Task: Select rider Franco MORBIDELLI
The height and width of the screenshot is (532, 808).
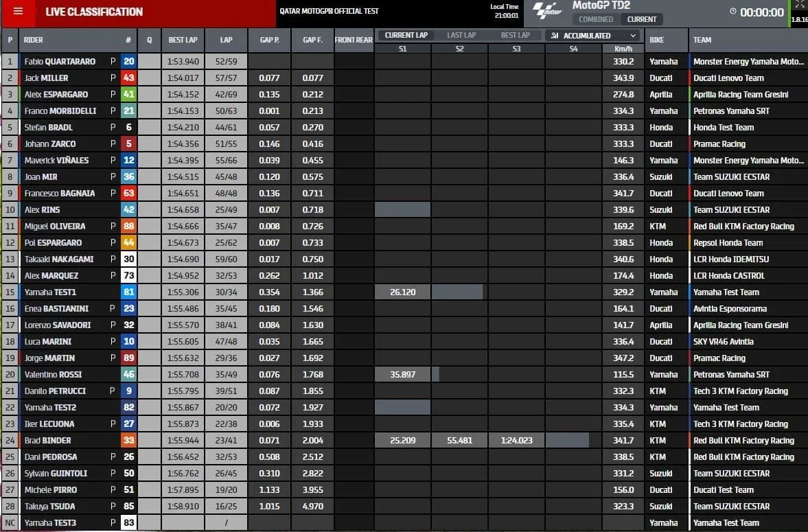Action: [60, 111]
